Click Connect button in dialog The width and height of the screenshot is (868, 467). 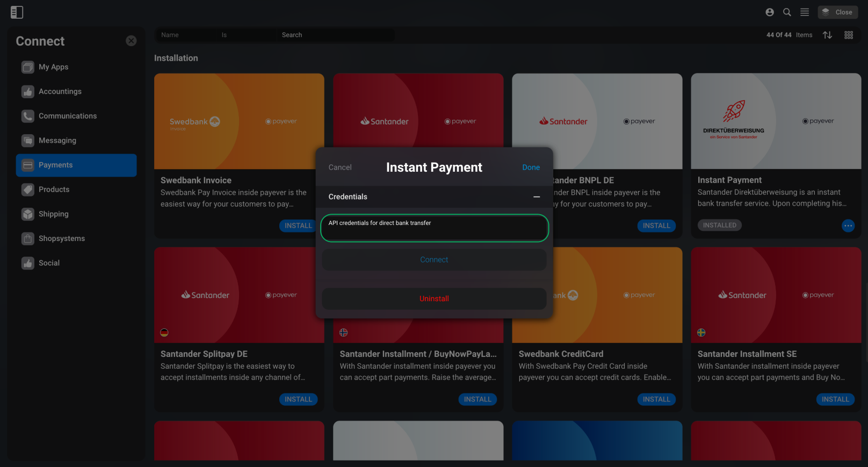[434, 260]
